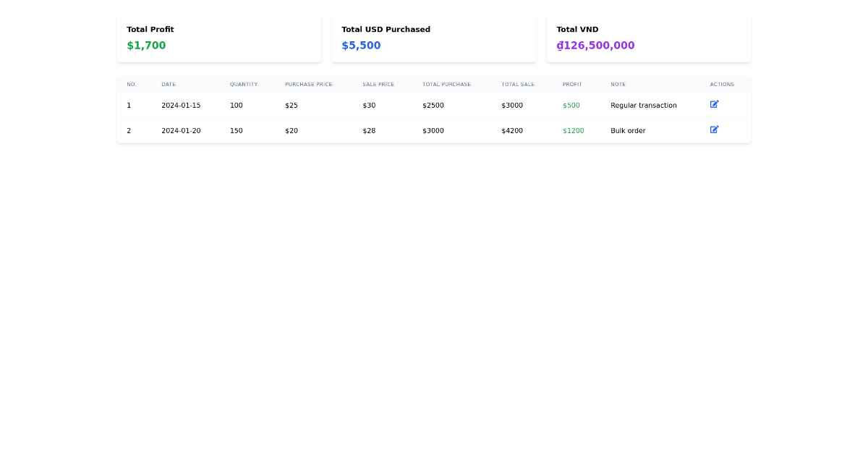This screenshot has height=456, width=868.
Task: Select the Note column header
Action: [618, 85]
